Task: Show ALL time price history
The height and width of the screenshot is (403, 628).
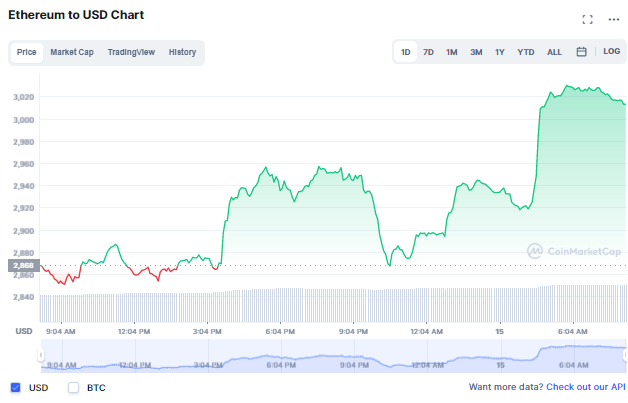Action: [x=554, y=52]
